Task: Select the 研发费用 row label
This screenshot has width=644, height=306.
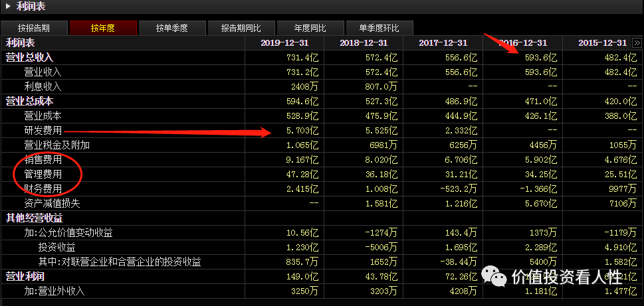Action: click(43, 131)
